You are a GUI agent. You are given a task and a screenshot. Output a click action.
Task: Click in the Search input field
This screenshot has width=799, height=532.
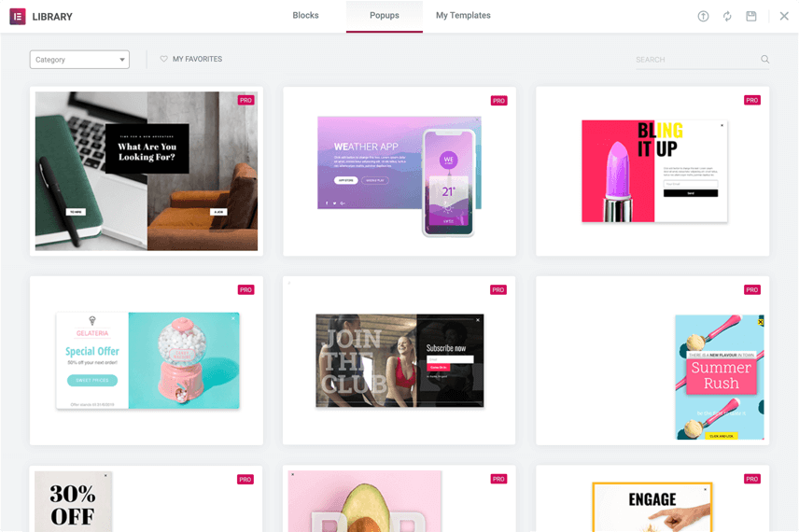coord(695,60)
